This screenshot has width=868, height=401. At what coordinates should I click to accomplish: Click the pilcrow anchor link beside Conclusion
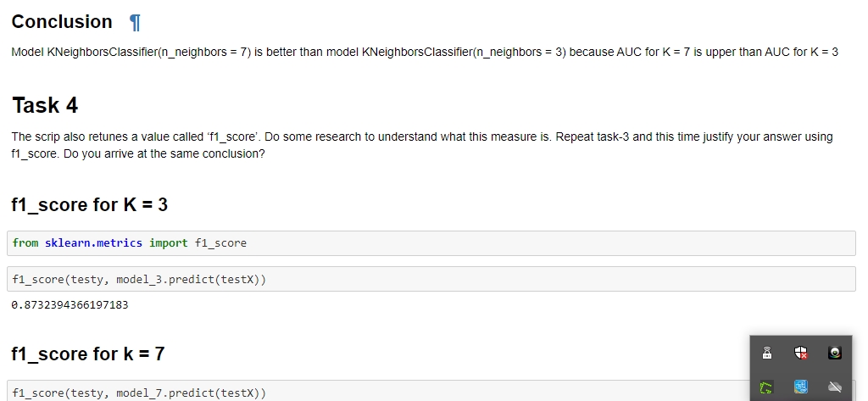click(135, 22)
